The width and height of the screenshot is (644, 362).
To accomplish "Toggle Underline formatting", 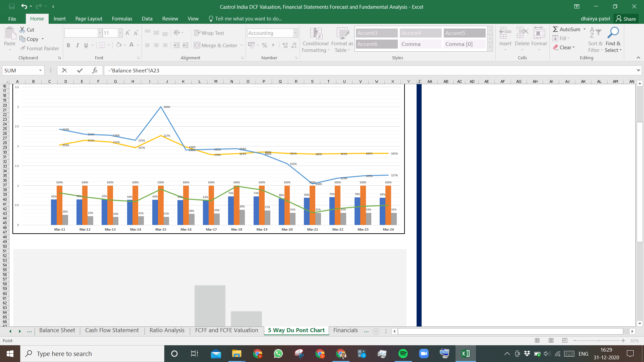I will pos(86,45).
